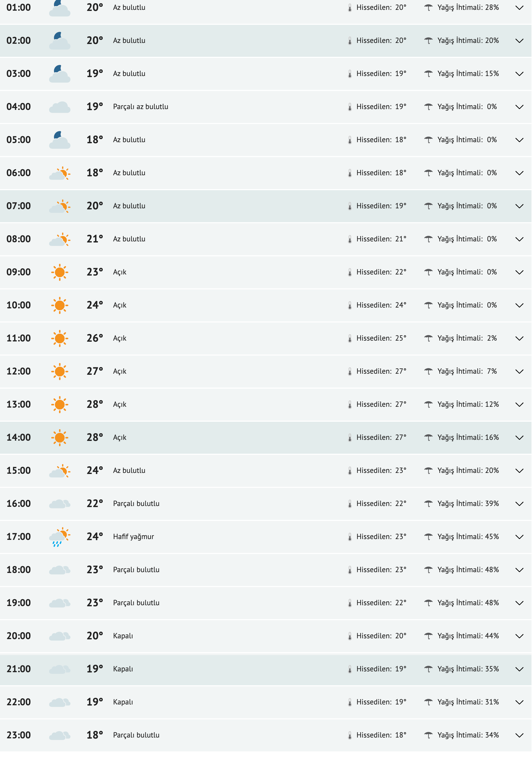Click the thermometer icon in the 14:00 row
This screenshot has height=757, width=532.
[350, 438]
